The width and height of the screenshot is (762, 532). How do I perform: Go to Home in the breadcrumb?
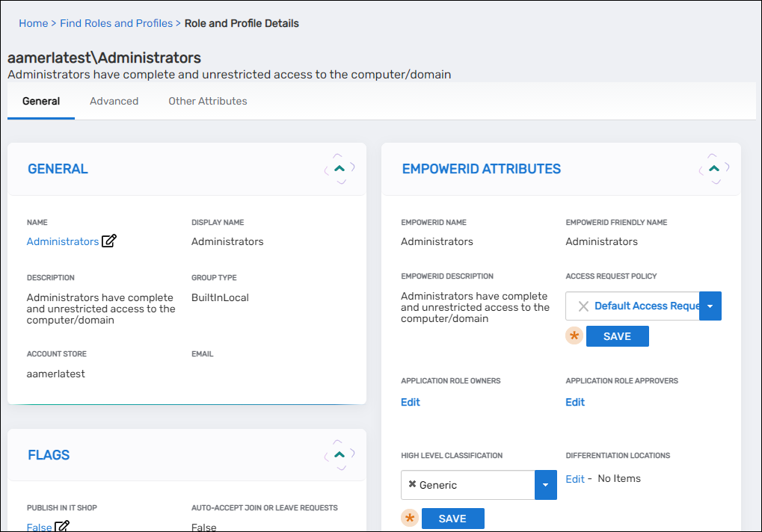tap(34, 23)
